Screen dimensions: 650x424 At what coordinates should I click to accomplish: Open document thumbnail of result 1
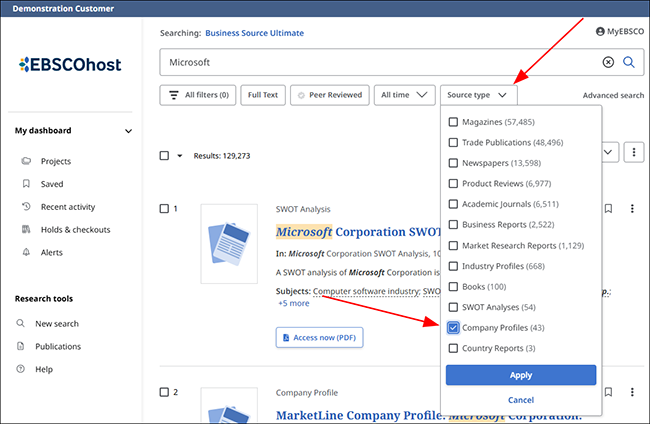229,244
